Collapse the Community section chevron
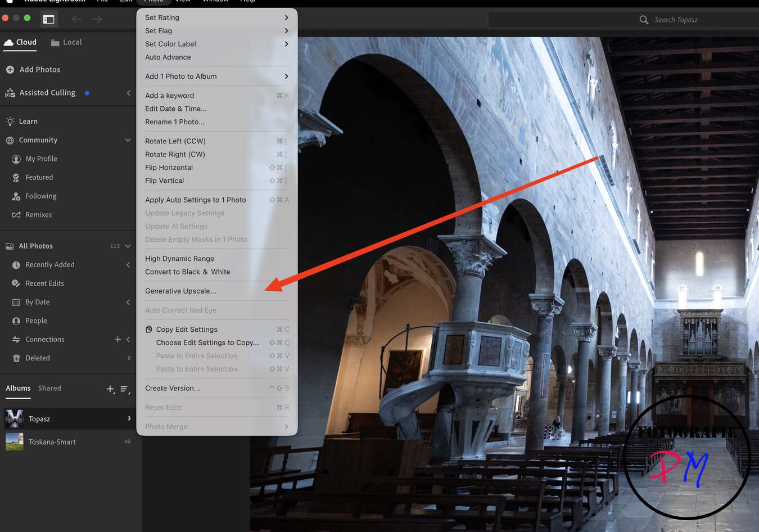759x532 pixels. pyautogui.click(x=128, y=140)
